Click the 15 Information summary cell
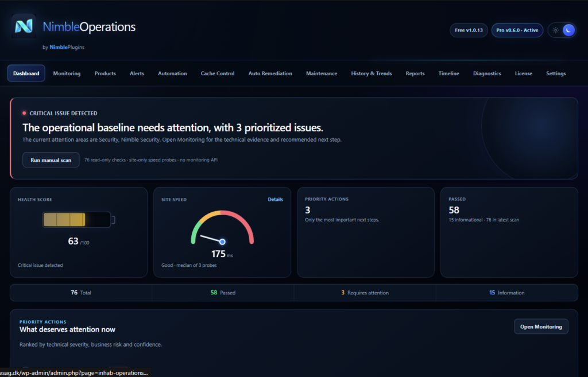The height and width of the screenshot is (377, 588). tap(507, 293)
